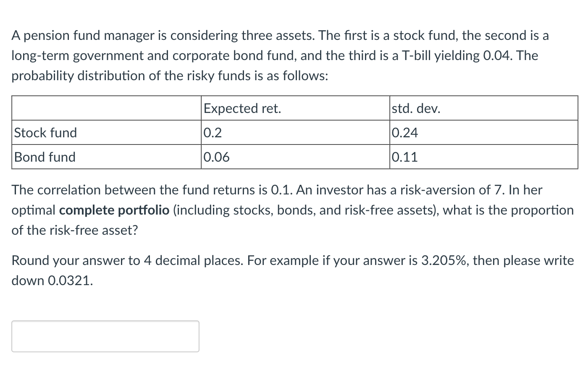Viewport: 588px width, 367px height.
Task: Select the Bond fund table row
Action: pyautogui.click(x=294, y=157)
